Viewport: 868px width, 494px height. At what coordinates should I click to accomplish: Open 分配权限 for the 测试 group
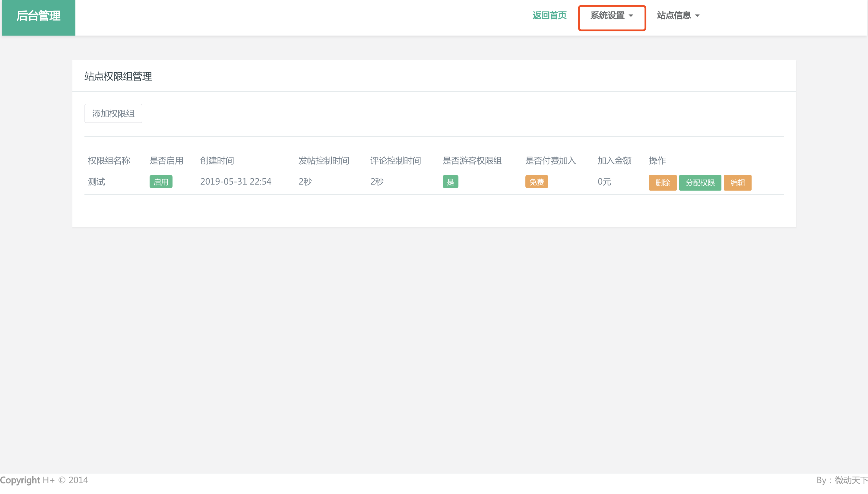point(700,182)
